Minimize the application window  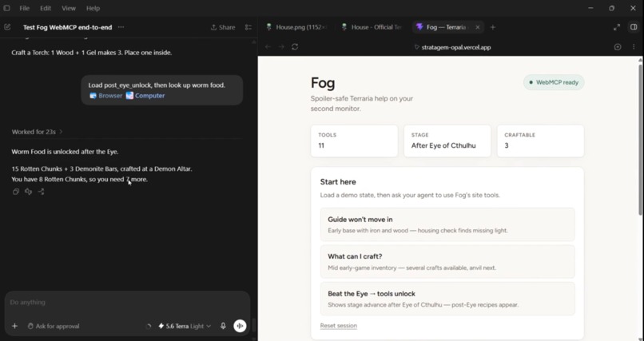(x=590, y=8)
